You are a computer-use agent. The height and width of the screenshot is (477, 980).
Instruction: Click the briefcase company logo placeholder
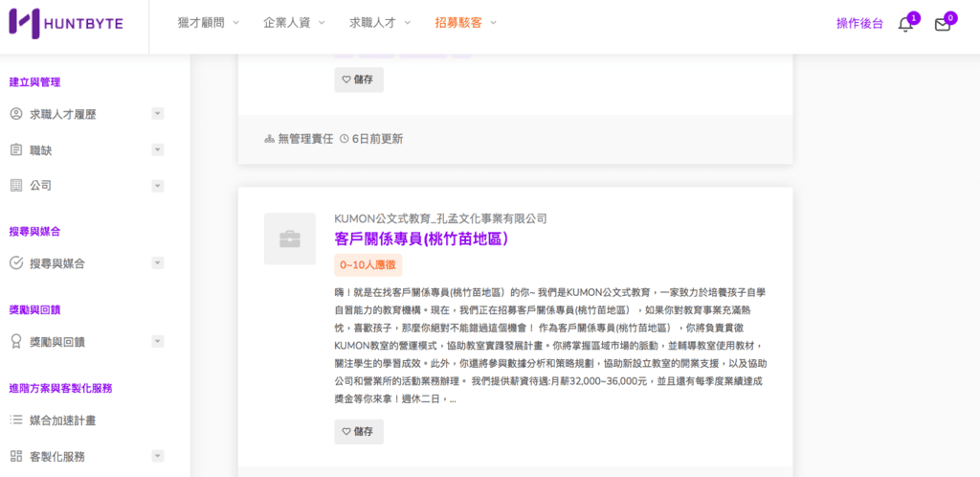point(289,238)
